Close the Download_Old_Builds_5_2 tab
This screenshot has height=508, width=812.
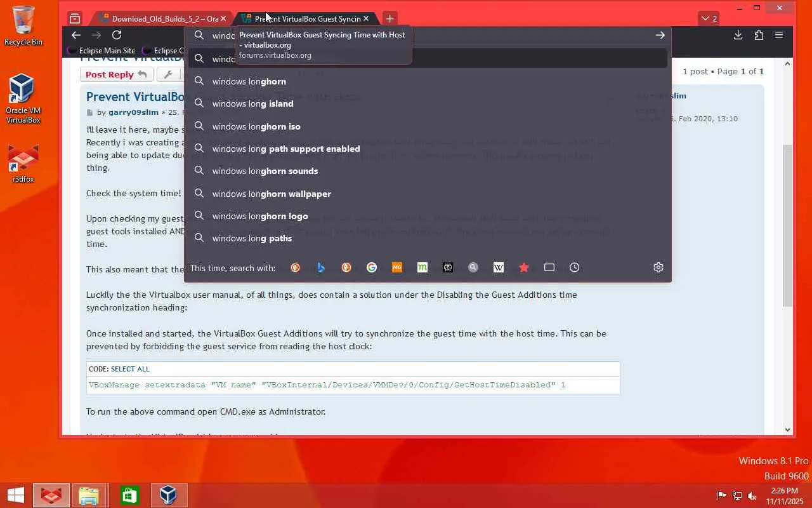pyautogui.click(x=223, y=18)
